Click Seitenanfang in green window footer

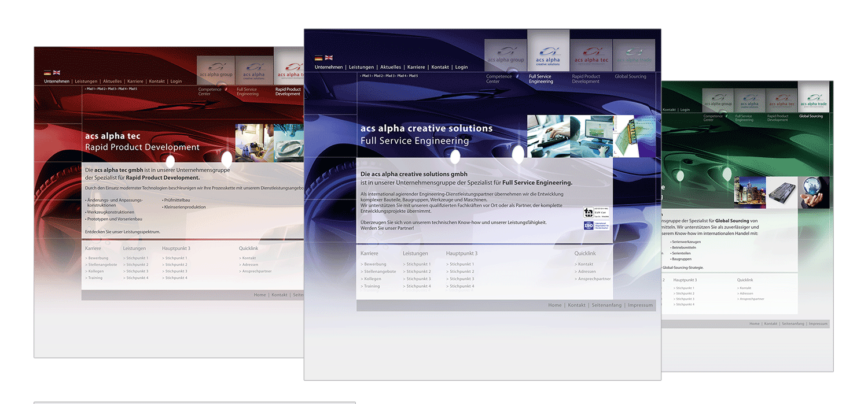point(793,324)
